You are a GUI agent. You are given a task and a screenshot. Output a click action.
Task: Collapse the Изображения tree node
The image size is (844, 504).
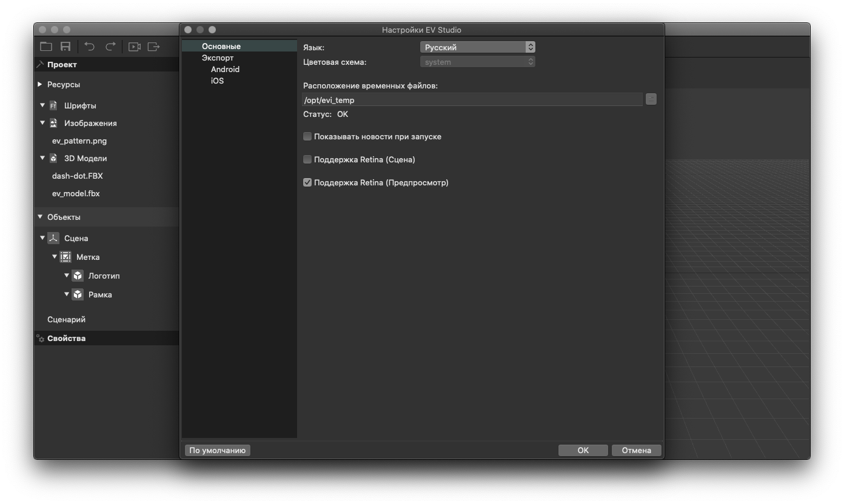click(42, 122)
